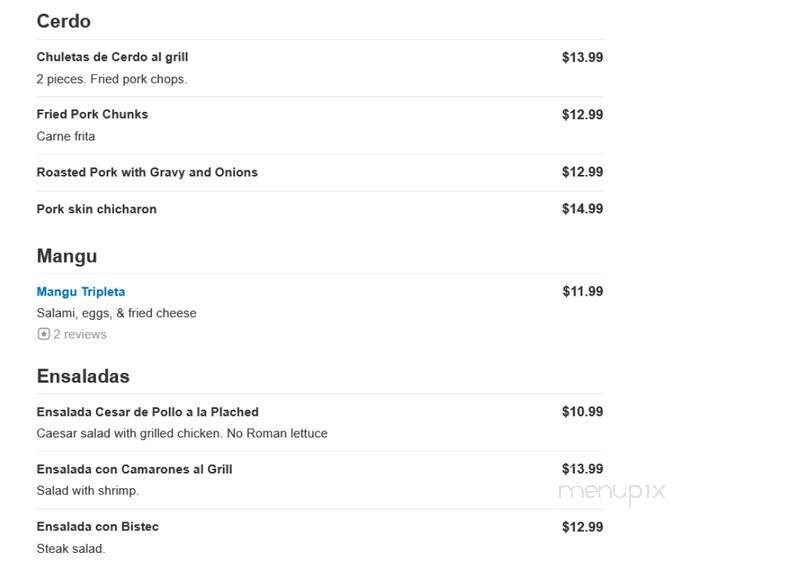This screenshot has height=574, width=791.
Task: Click the star icon beside 2 reviews
Action: (x=43, y=334)
